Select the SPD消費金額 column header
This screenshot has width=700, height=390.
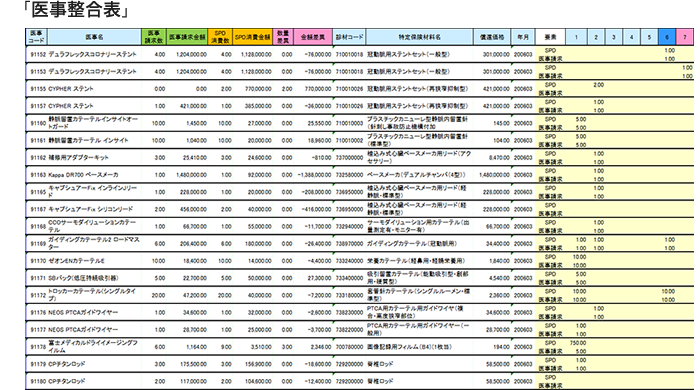click(x=253, y=37)
